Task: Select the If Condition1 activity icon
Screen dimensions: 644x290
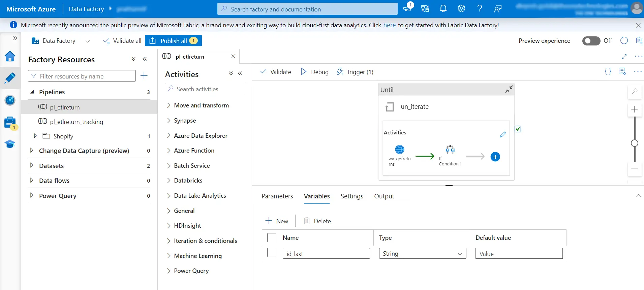Action: point(450,149)
